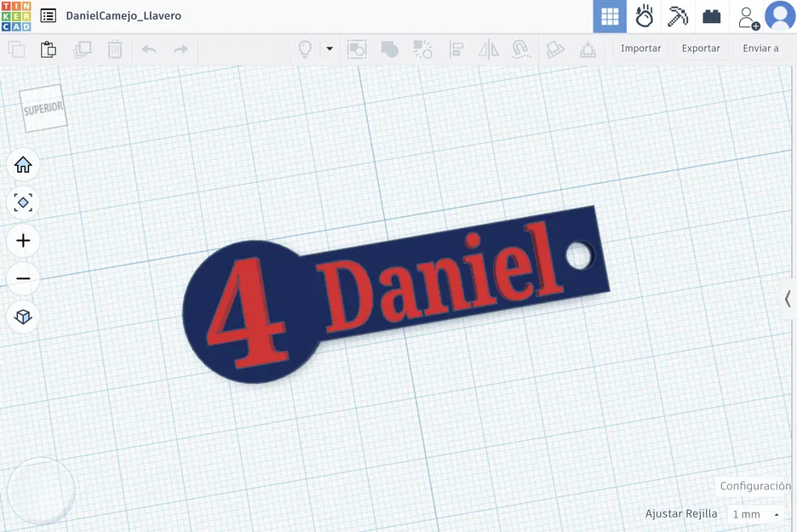797x532 pixels.
Task: Open Tinkercad home via logo
Action: 16,16
